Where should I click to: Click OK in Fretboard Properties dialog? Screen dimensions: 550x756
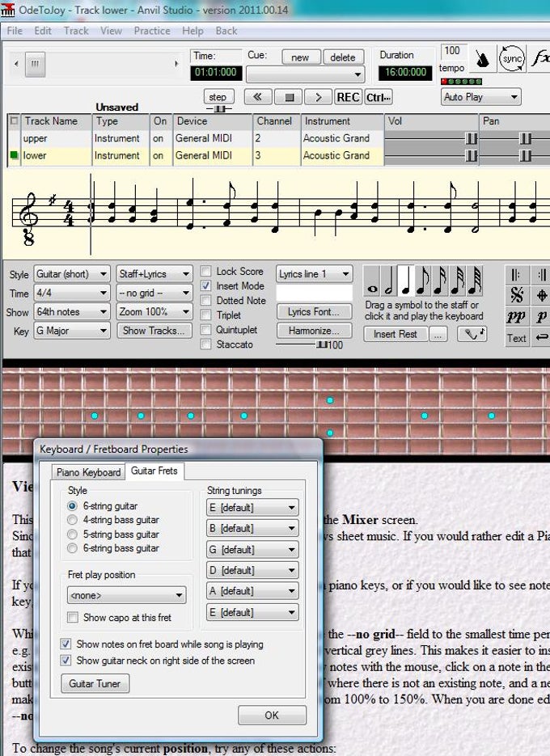(x=272, y=715)
